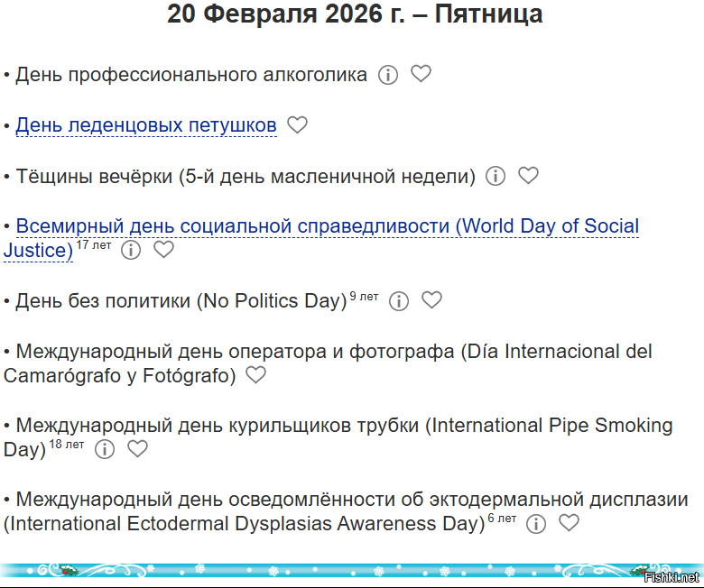Like Ectodermal Dysplasias Awareness Day
Viewport: 704px width, 588px height.
point(569,523)
